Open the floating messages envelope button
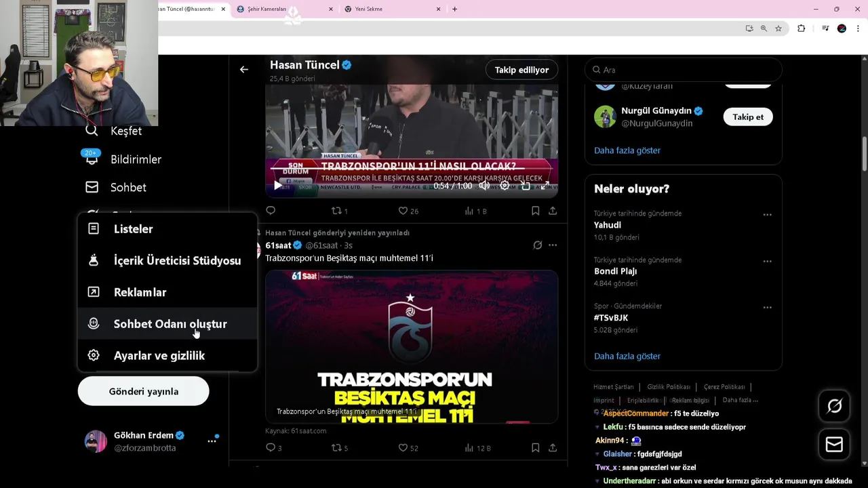 click(834, 445)
